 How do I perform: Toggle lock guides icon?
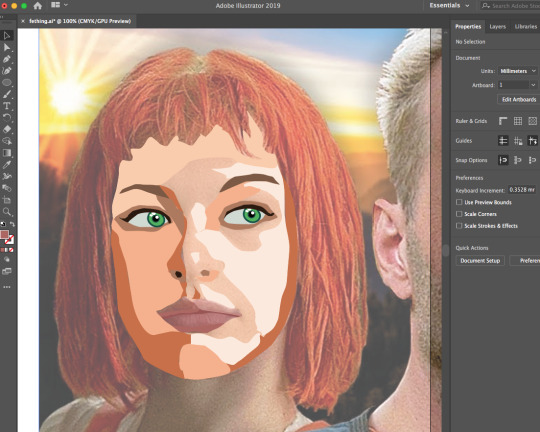518,141
